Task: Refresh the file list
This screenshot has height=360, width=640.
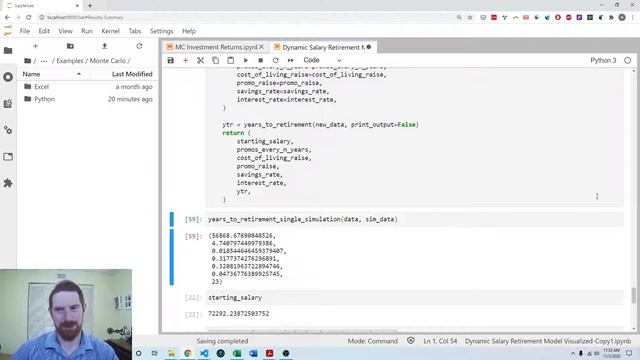Action: point(139,46)
